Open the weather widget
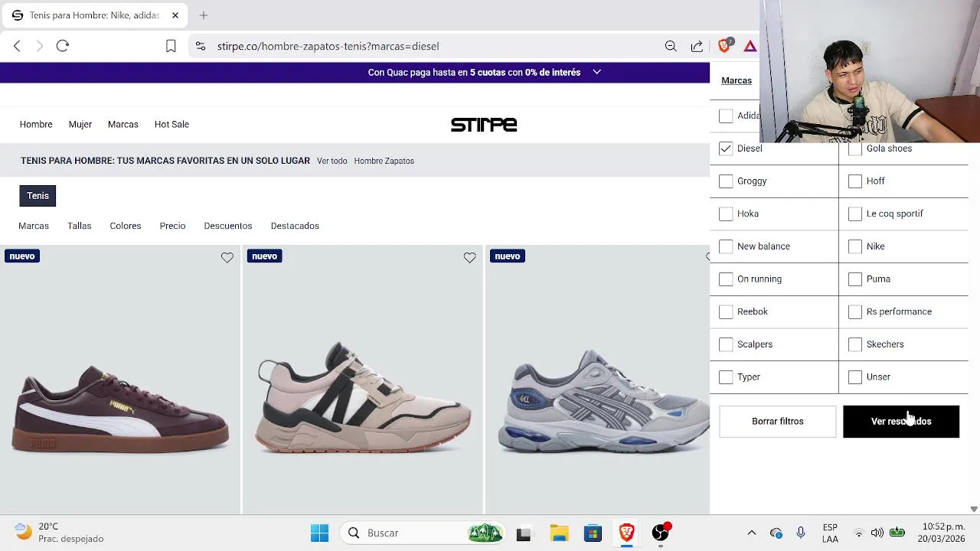 click(x=60, y=533)
